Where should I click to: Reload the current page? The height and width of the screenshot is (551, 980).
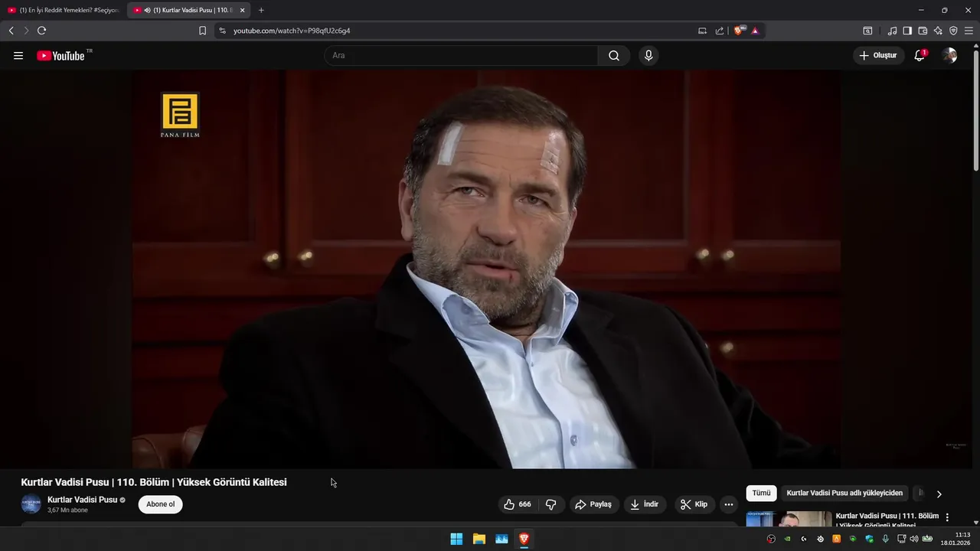[42, 31]
